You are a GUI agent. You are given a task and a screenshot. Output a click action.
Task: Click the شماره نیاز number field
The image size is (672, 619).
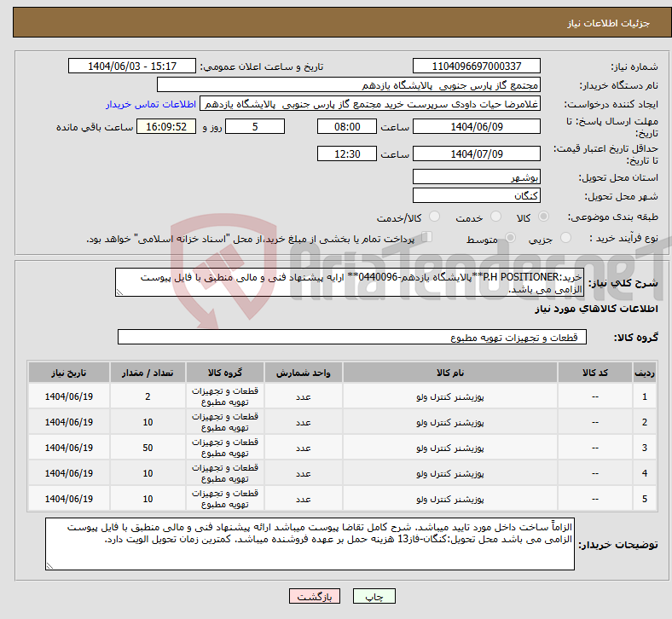tap(476, 67)
